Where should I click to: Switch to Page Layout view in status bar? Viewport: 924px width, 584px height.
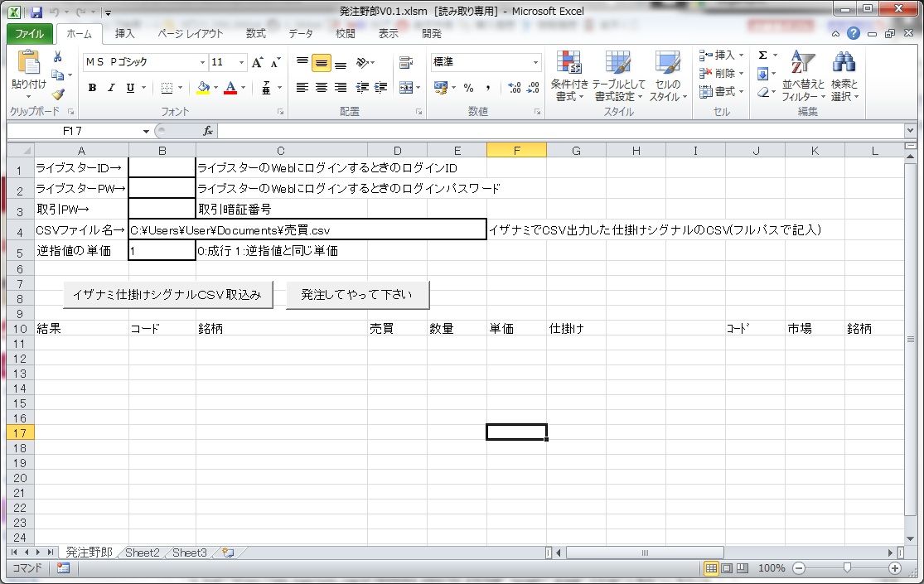727,568
